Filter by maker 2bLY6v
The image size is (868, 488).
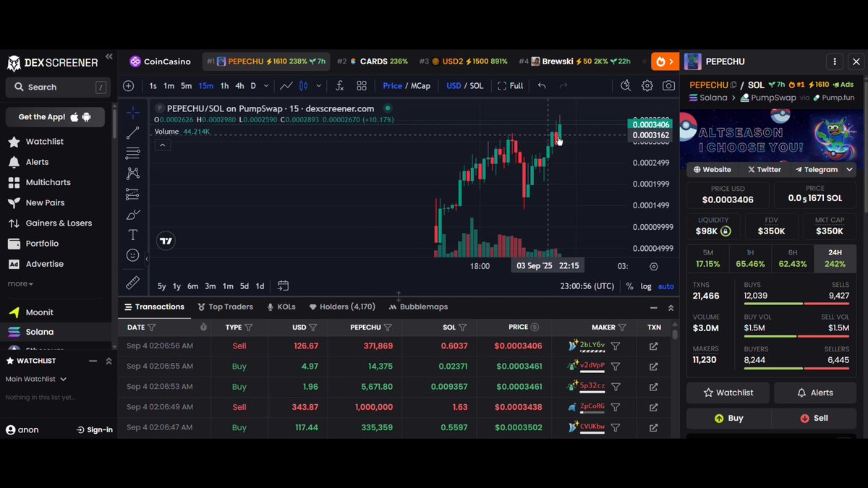click(x=616, y=346)
